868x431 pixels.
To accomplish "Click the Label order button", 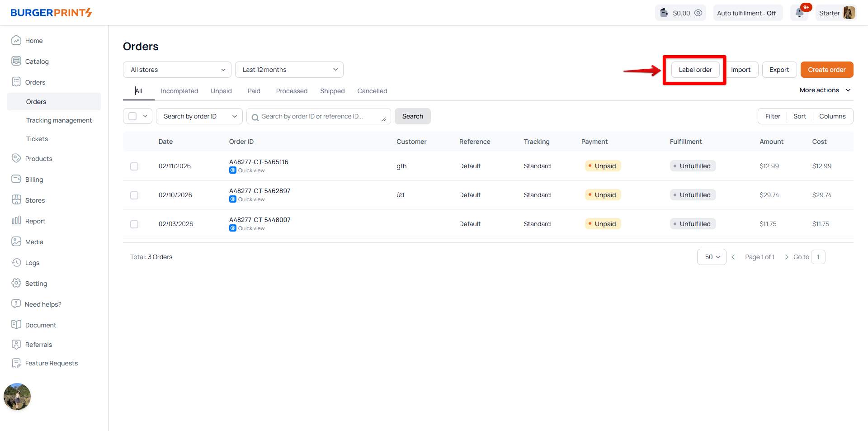I will tap(695, 70).
